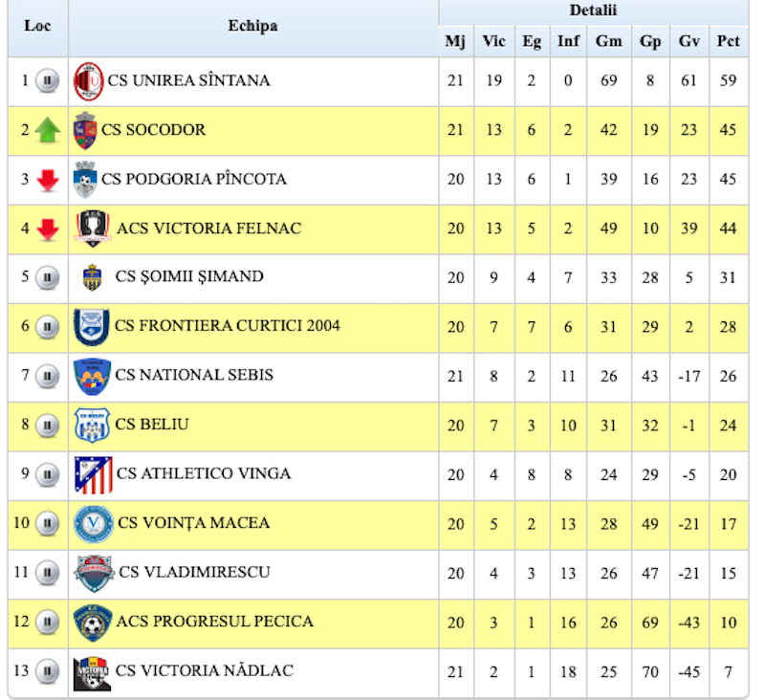This screenshot has height=700, width=765.
Task: Click the CS Athletico Vinga striped crest
Action: pyautogui.click(x=94, y=474)
